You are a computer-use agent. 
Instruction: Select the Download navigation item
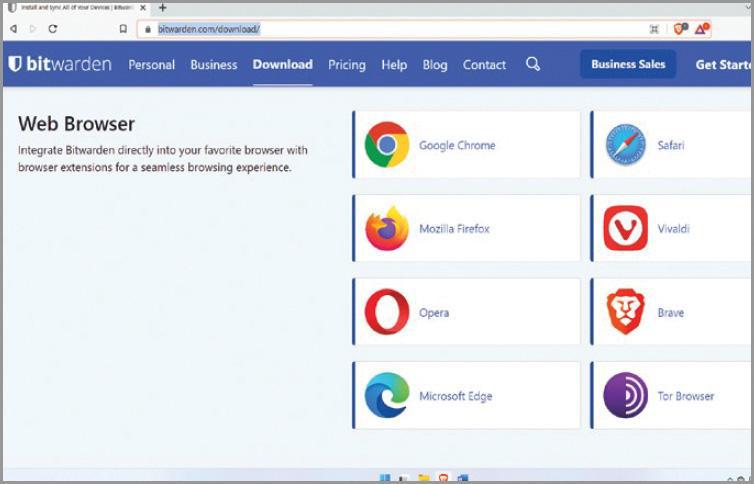[283, 64]
